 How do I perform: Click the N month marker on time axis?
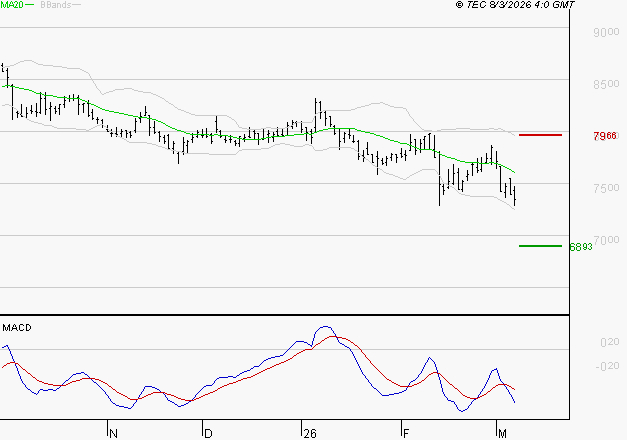113,433
